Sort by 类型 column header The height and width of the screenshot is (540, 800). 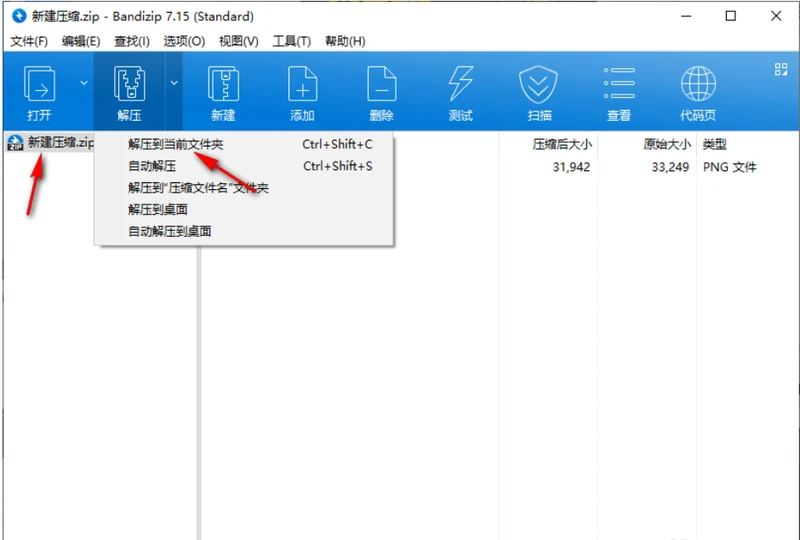714,144
